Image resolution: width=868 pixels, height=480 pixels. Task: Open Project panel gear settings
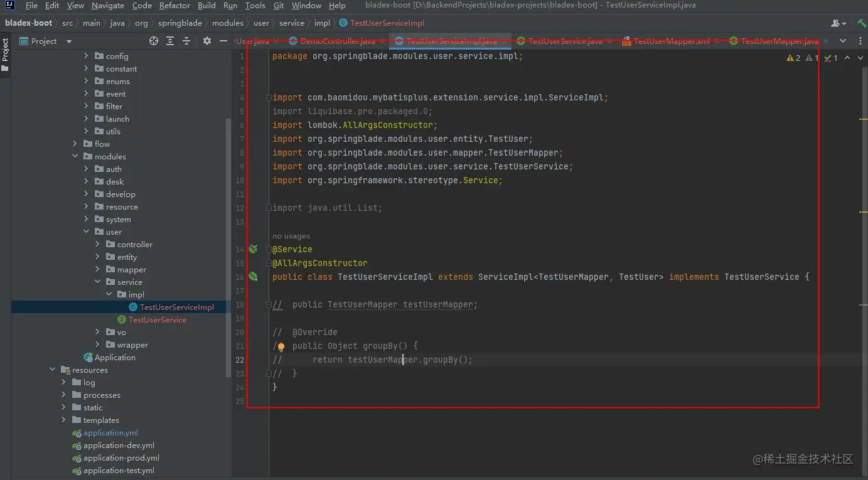(x=207, y=41)
